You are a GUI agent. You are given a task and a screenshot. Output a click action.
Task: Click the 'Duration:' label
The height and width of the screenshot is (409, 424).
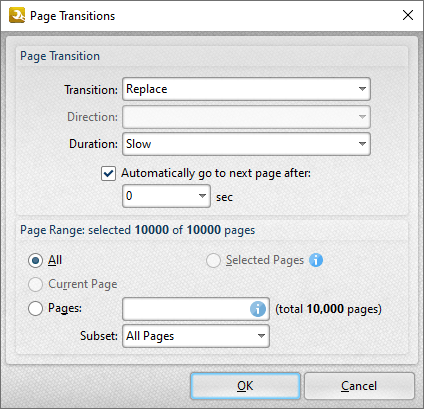coord(93,144)
